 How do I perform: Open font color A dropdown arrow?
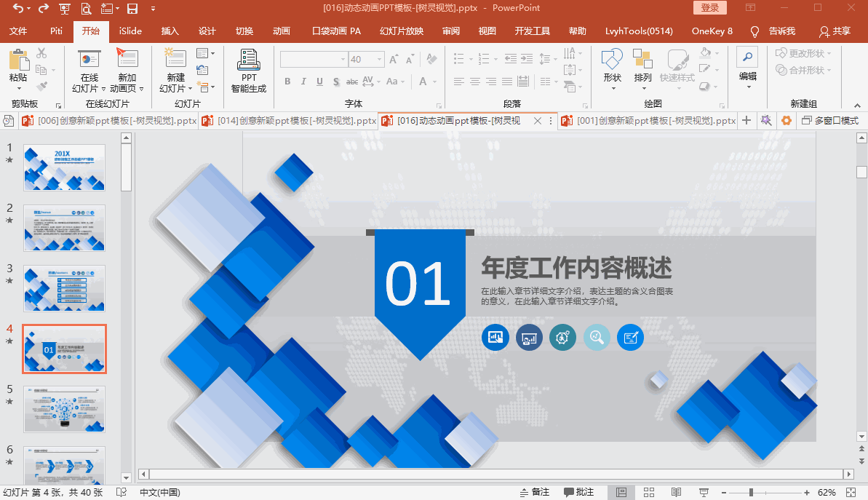click(435, 82)
